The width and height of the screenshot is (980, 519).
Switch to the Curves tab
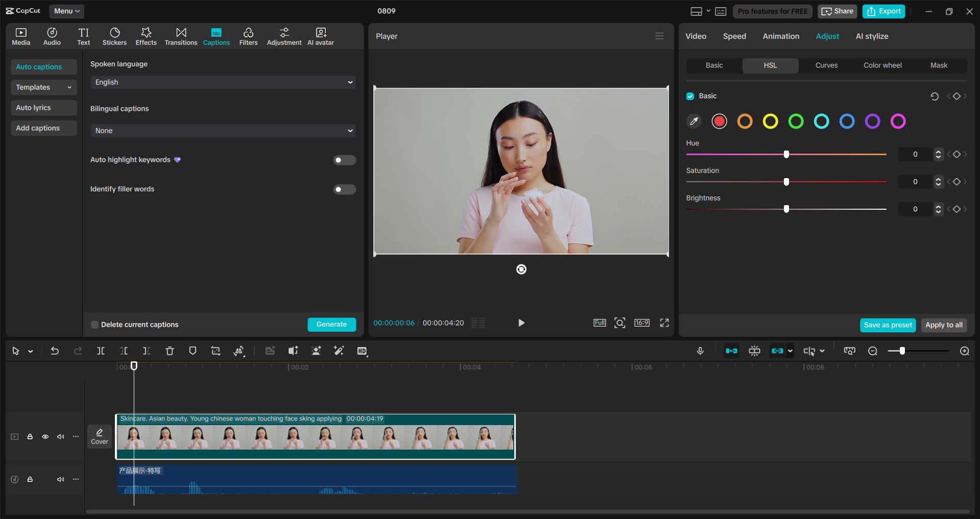pyautogui.click(x=826, y=65)
